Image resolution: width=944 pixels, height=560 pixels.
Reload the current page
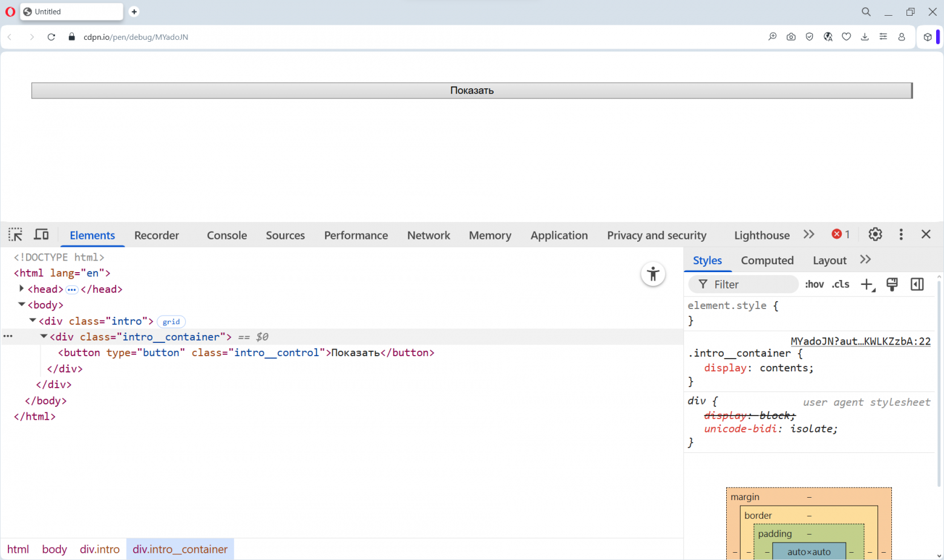click(x=51, y=37)
